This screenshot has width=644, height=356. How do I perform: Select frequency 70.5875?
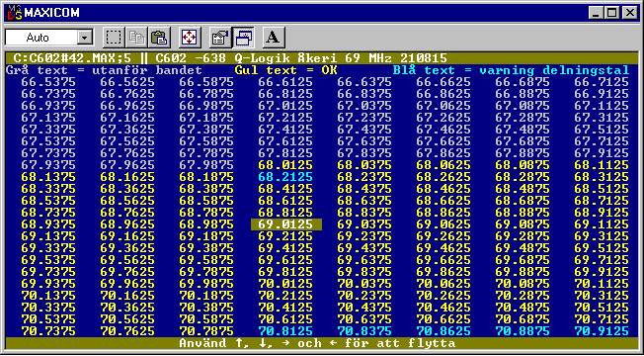(206, 319)
